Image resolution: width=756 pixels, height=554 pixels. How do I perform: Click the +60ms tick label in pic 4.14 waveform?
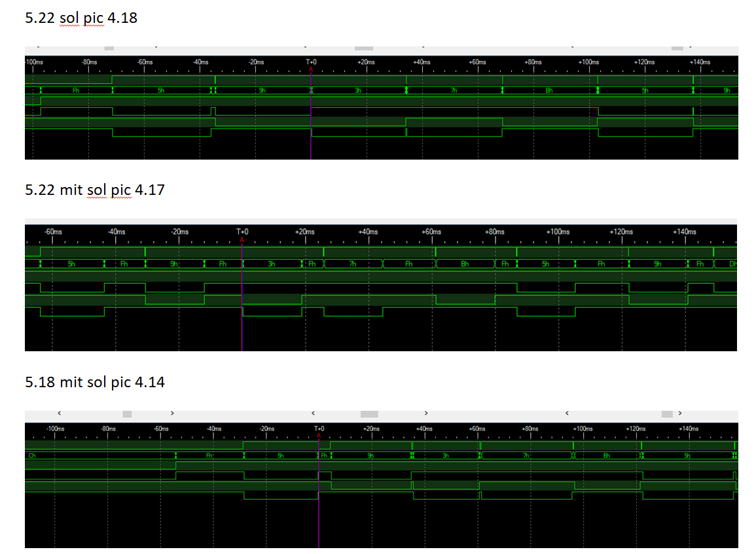477,429
